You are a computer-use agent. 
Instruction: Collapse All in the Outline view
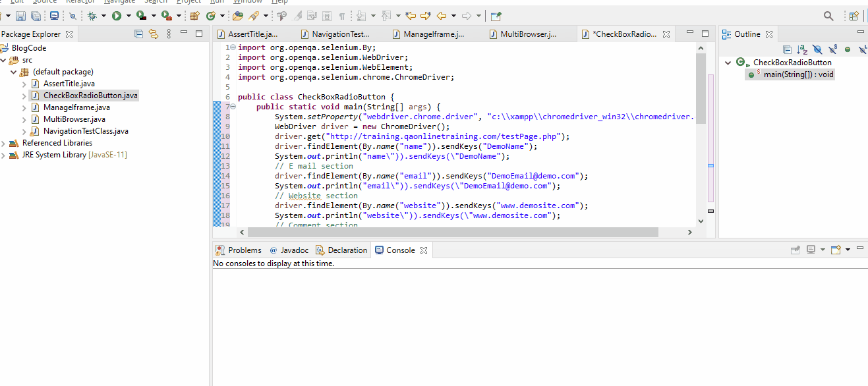[788, 49]
